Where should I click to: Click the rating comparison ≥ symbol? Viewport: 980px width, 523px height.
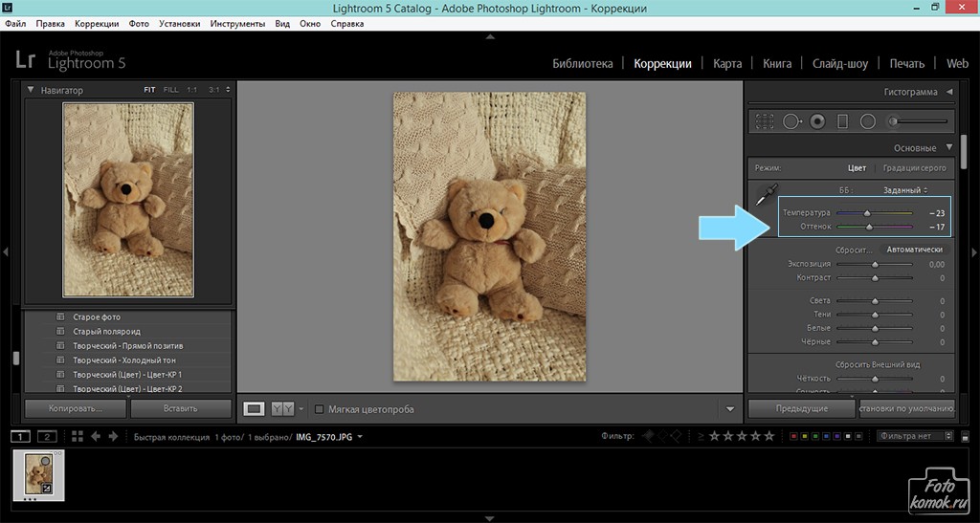tap(701, 436)
